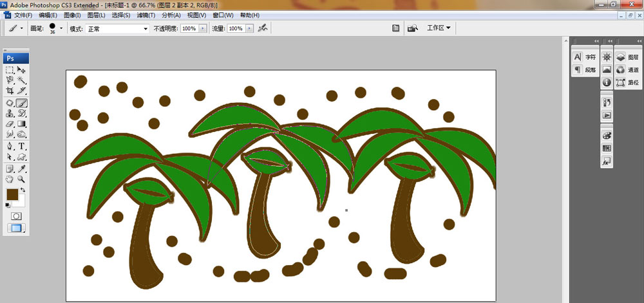Select the Brush tool in the toolbox
The width and height of the screenshot is (644, 303).
21,103
